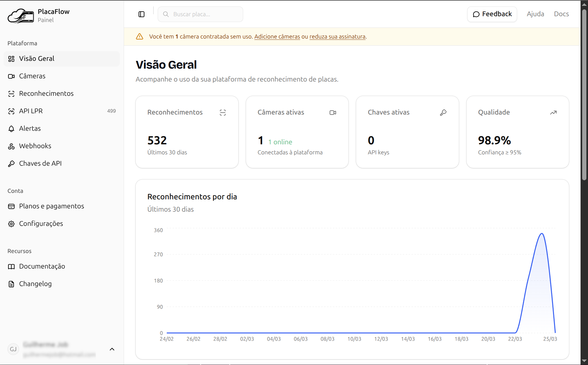Open the Visão Geral menu item

click(37, 59)
